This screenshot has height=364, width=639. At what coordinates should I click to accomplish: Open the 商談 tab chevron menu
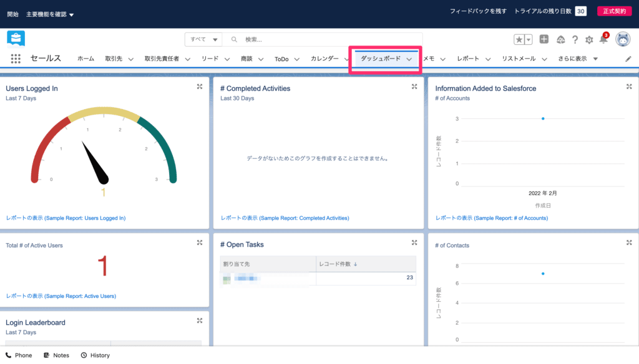261,59
